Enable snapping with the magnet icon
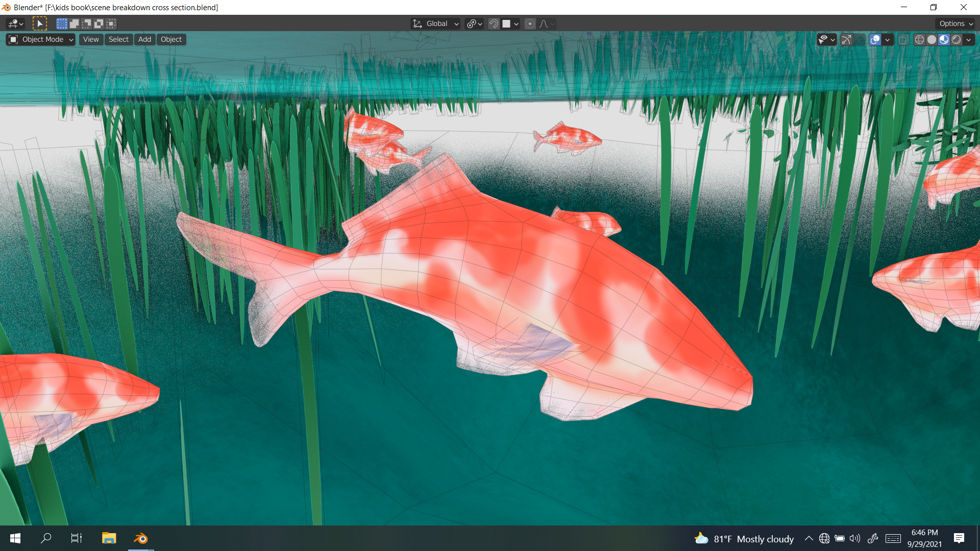This screenshot has height=551, width=980. pyautogui.click(x=494, y=23)
